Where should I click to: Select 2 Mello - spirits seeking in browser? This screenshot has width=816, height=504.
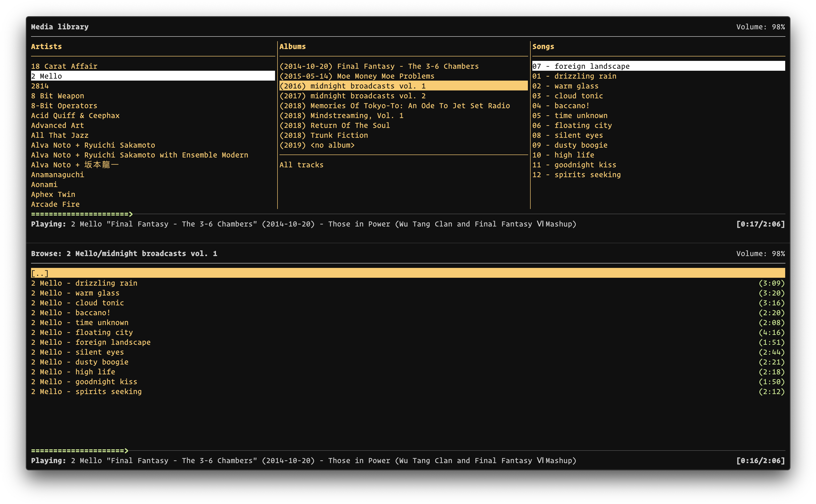pyautogui.click(x=408, y=391)
